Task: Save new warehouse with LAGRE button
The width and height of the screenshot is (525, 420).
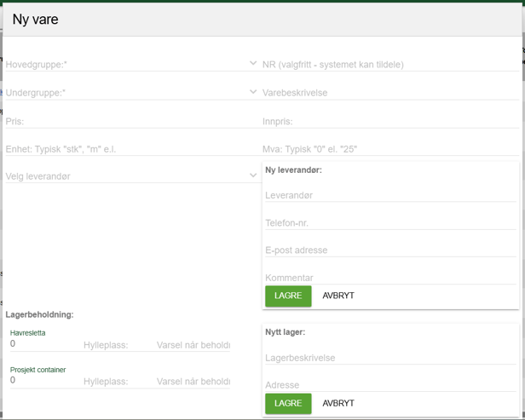Action: (288, 403)
